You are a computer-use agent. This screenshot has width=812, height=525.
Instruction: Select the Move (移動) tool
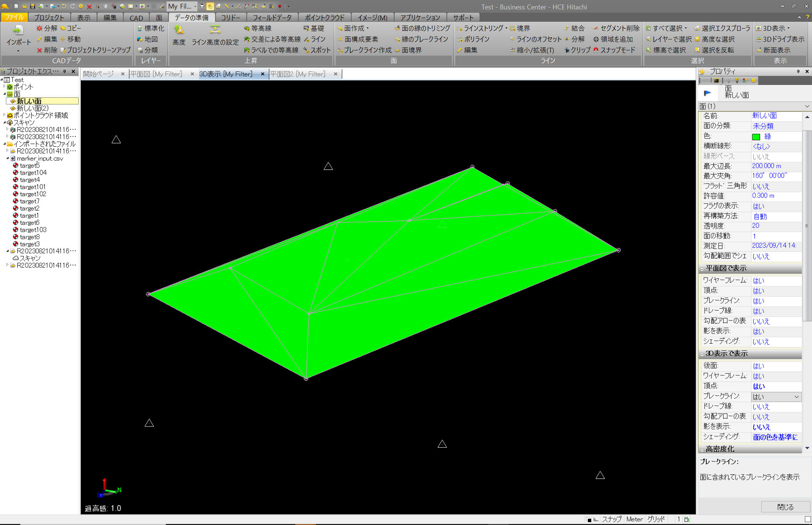click(70, 39)
